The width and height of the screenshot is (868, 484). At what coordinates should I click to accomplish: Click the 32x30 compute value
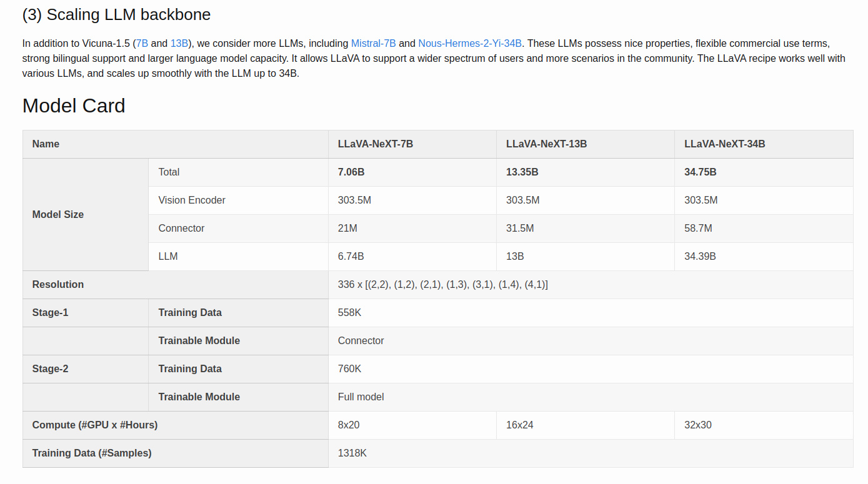tap(698, 425)
